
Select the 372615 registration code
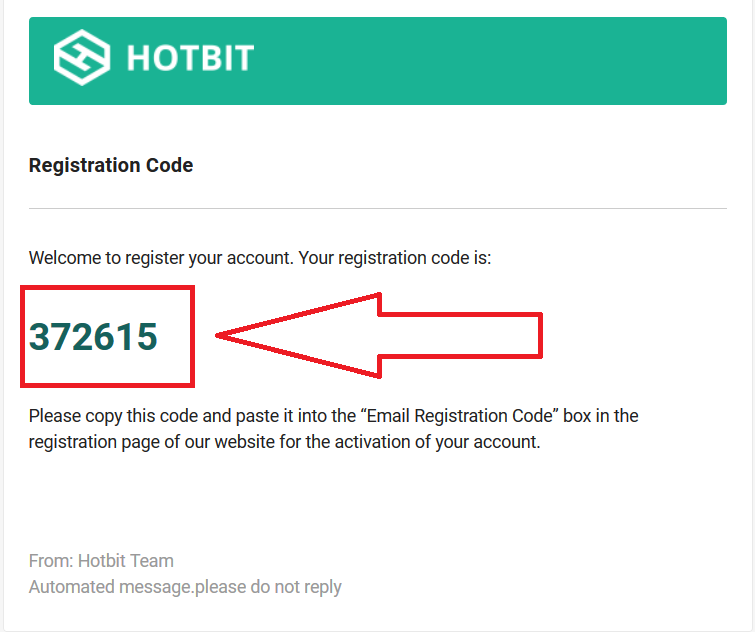(93, 336)
